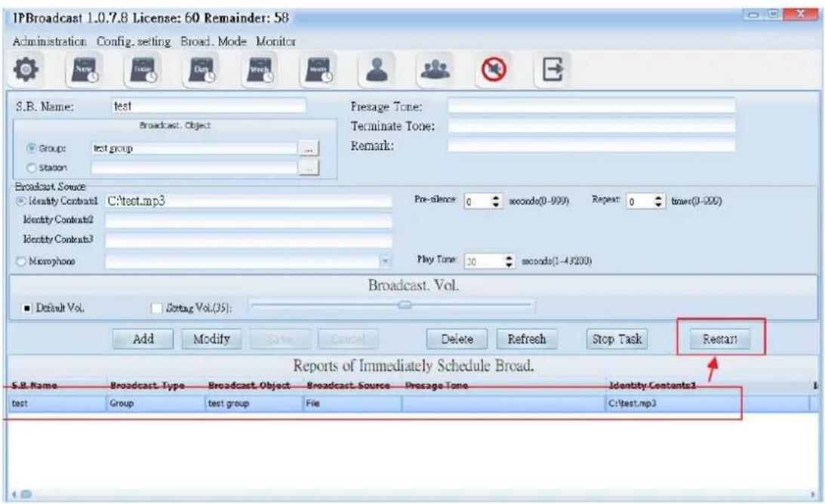Open the settings gear icon
The width and height of the screenshot is (825, 504).
(26, 69)
